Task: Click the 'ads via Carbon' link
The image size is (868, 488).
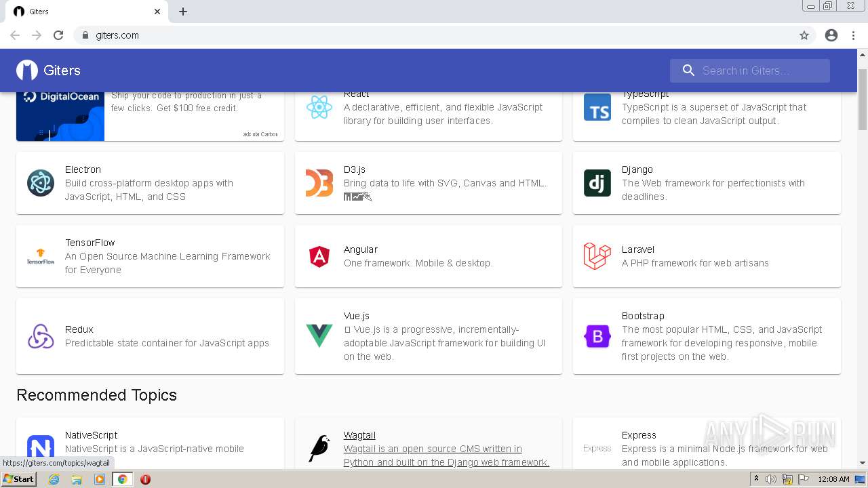Action: pyautogui.click(x=260, y=134)
